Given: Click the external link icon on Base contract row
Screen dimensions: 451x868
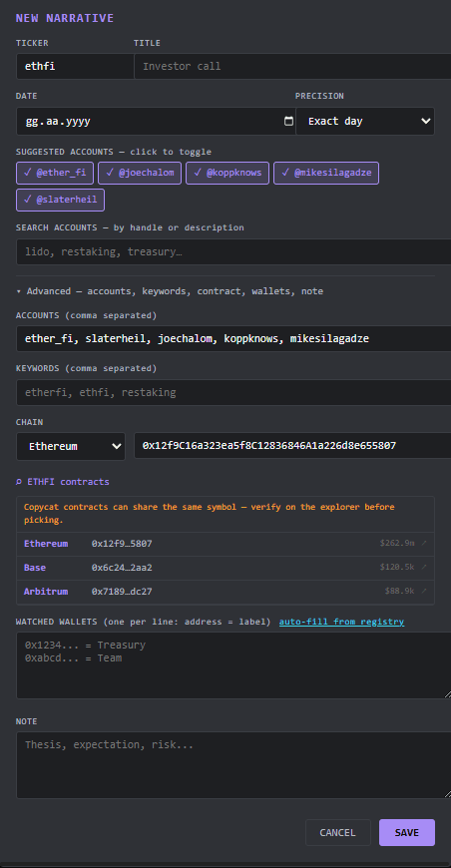Looking at the screenshot, I should coord(424,568).
